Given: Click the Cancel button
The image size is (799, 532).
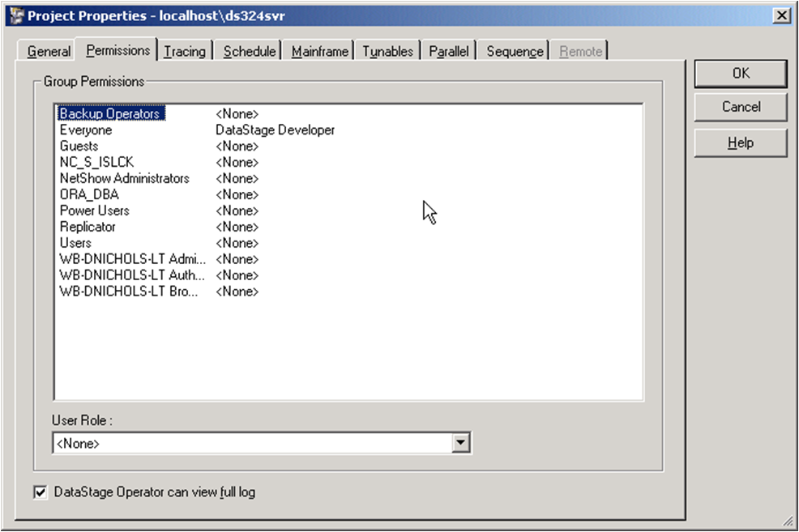Looking at the screenshot, I should coord(741,107).
